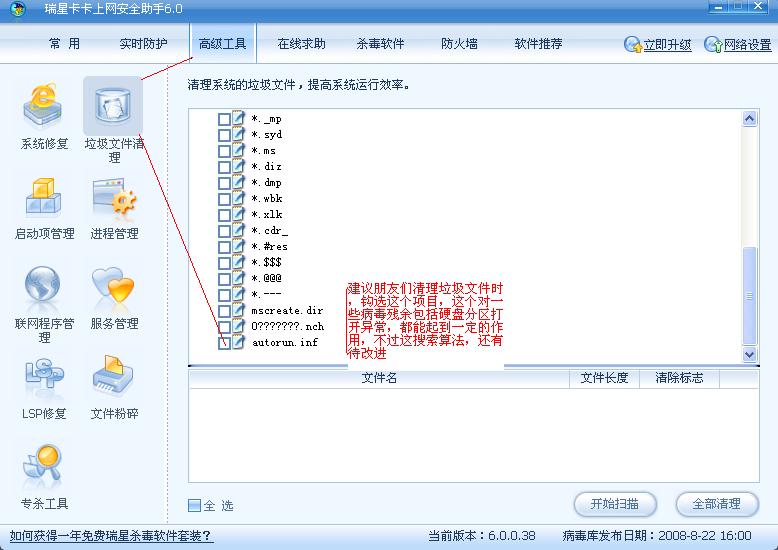Click the 开始扫描 button
778x550 pixels.
pyautogui.click(x=615, y=504)
